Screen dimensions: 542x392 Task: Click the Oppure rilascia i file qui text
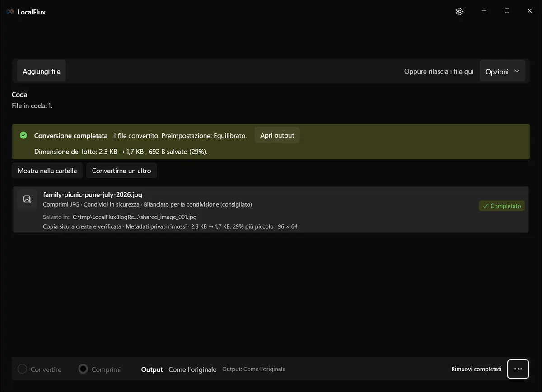(x=439, y=72)
